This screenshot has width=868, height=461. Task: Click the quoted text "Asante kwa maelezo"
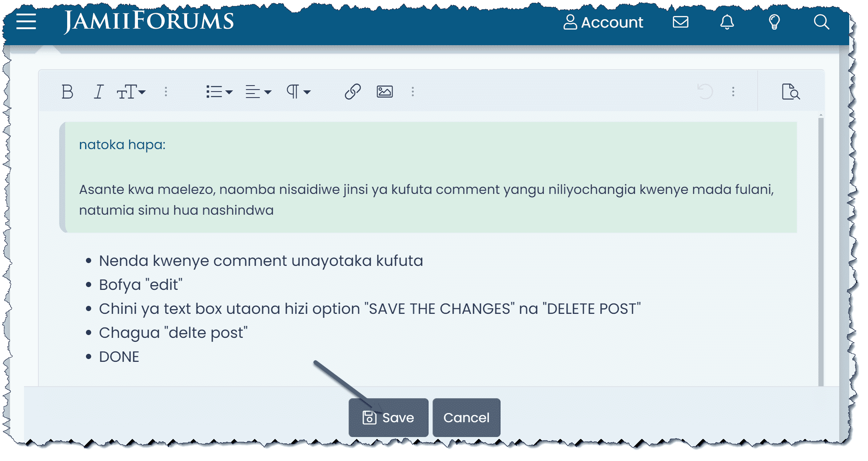coord(147,190)
